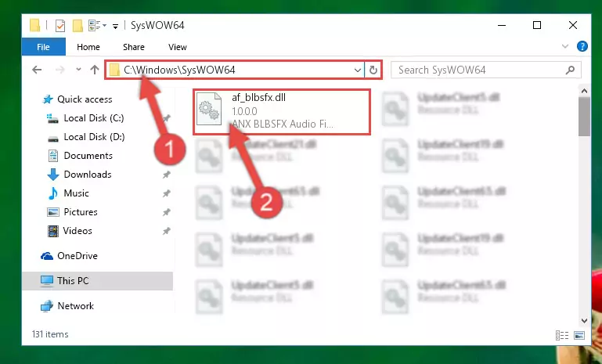Click the vertical scrollbar thumb
The height and width of the screenshot is (364, 602).
[584, 117]
